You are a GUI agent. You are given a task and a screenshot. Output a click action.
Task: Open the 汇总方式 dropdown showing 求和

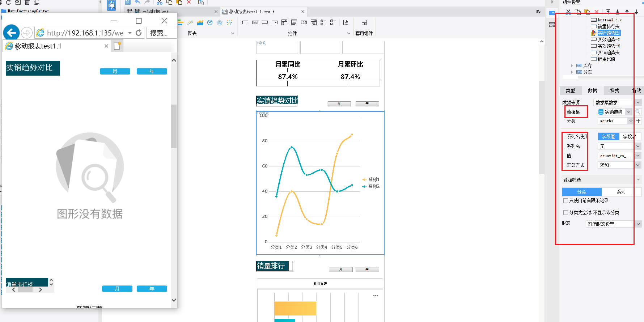tap(619, 165)
